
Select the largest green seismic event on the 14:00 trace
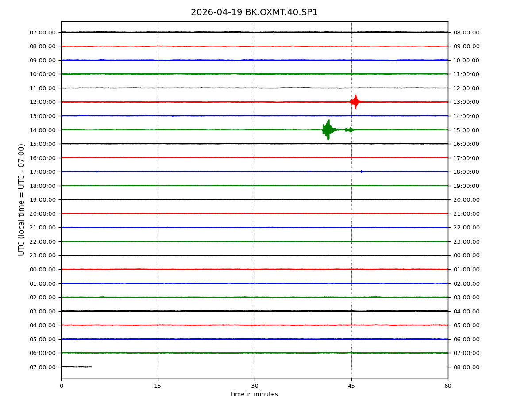coord(328,130)
